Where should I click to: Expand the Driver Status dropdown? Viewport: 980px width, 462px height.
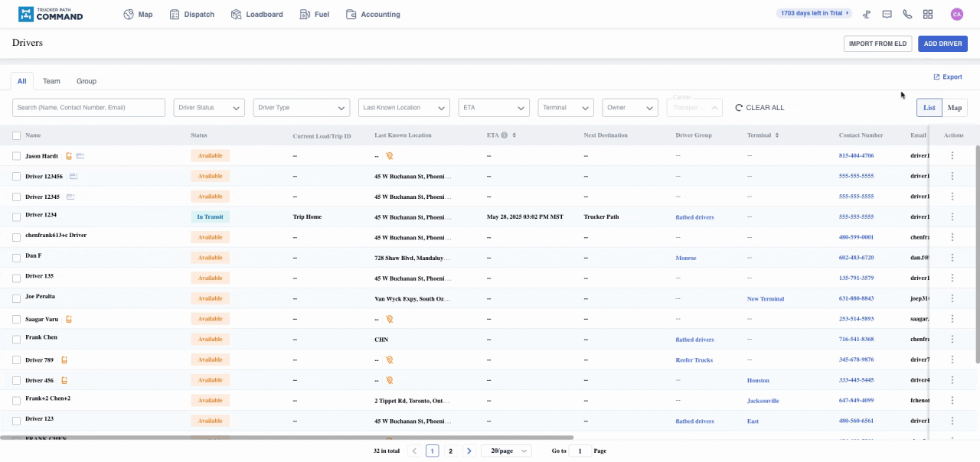tap(208, 108)
